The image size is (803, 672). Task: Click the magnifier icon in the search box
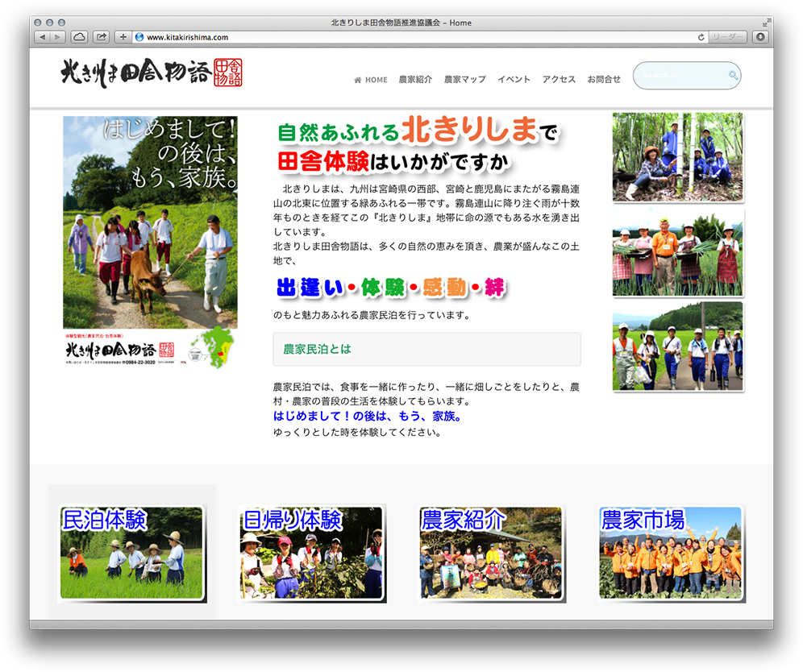(733, 76)
